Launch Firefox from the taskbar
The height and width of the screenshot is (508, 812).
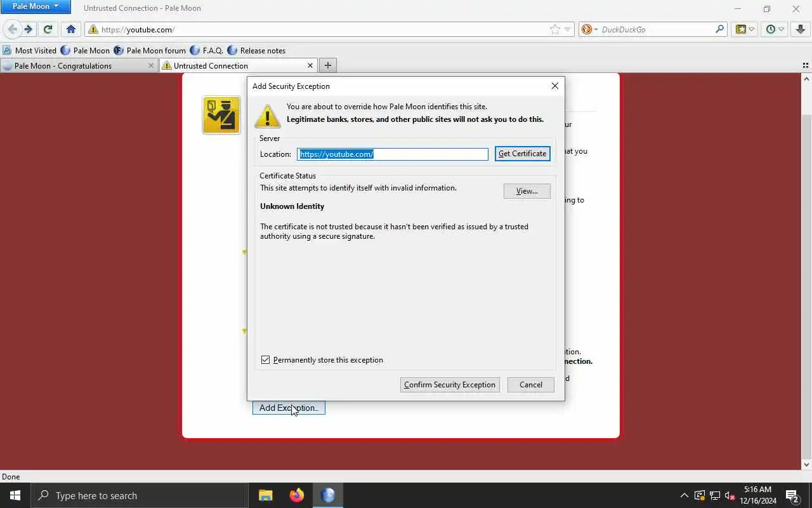coord(297,495)
